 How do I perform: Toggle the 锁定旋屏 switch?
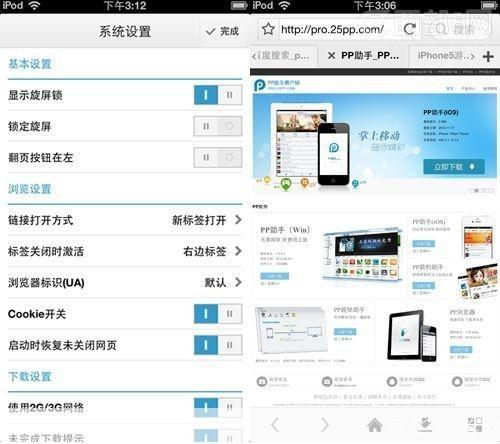point(218,126)
